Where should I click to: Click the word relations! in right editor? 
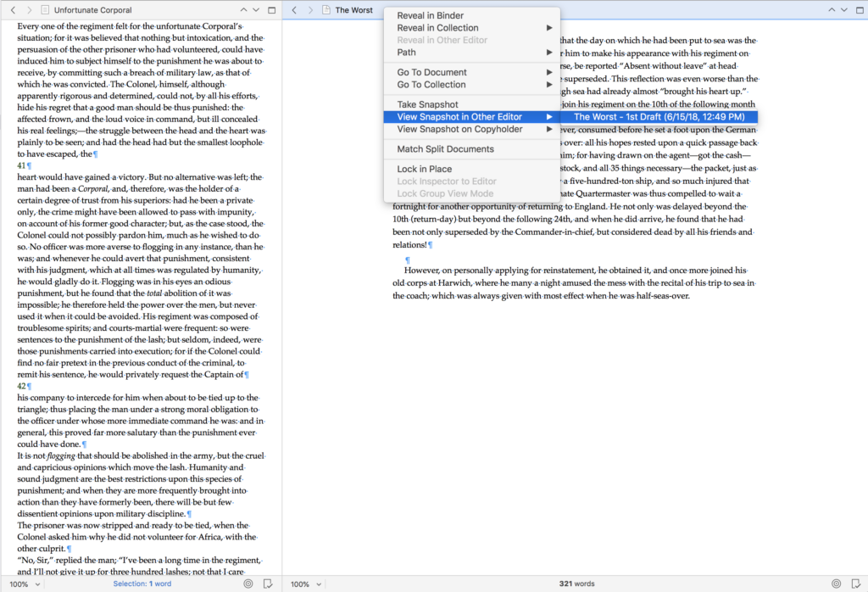[x=410, y=245]
